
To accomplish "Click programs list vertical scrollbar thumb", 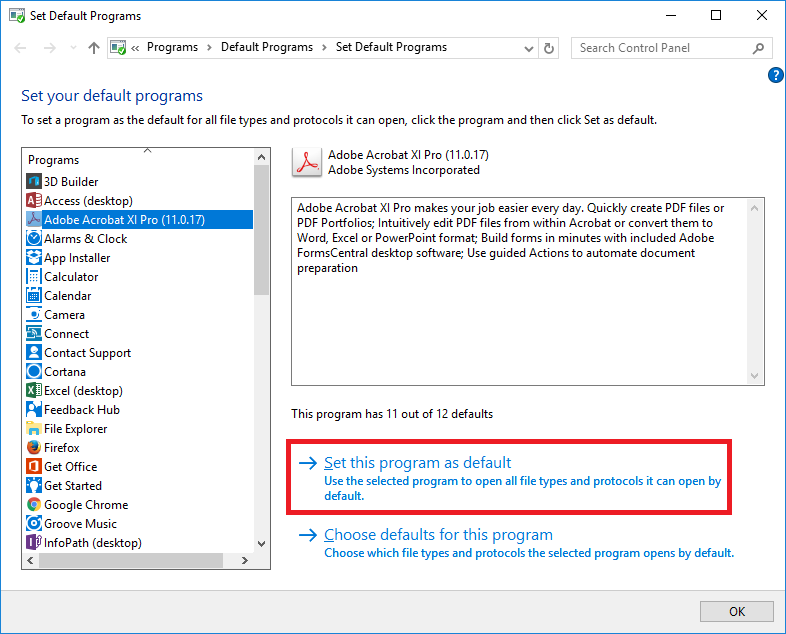I will point(261,230).
